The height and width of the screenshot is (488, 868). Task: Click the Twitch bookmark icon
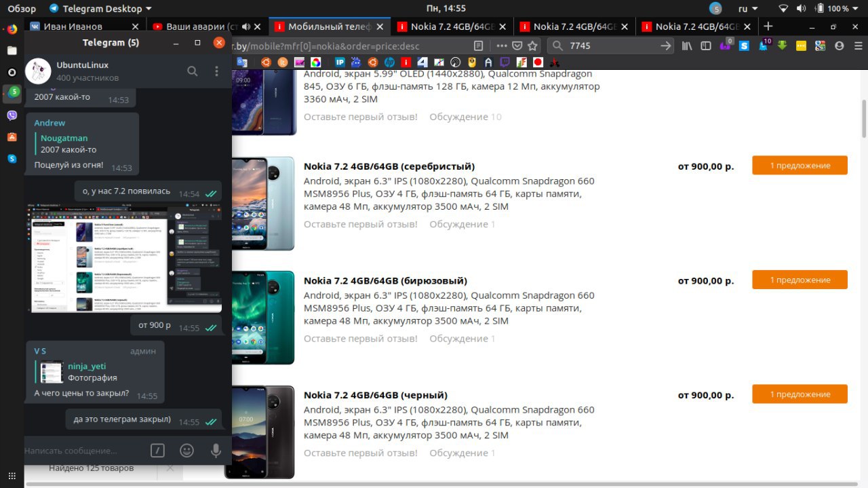(x=504, y=62)
